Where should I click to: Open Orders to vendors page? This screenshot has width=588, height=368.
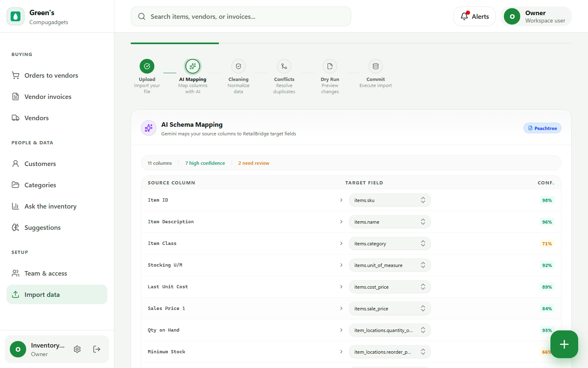click(57, 75)
